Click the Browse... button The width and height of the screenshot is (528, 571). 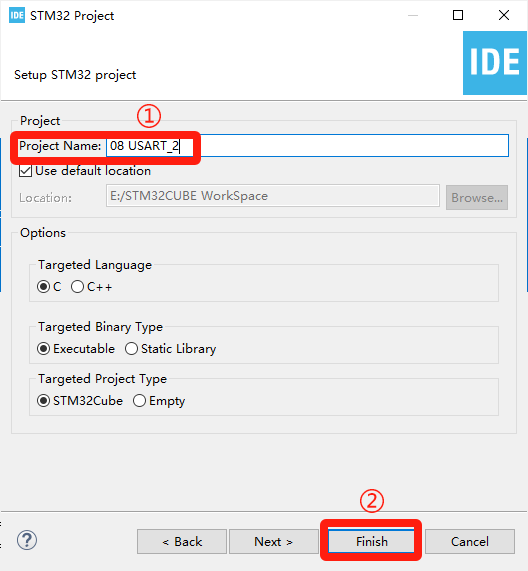coord(477,197)
